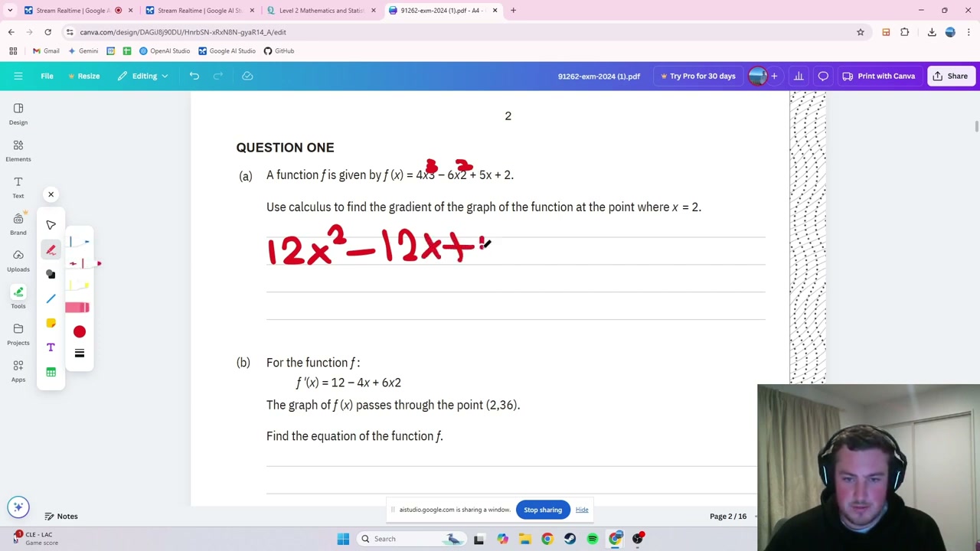Viewport: 980px width, 551px height.
Task: Open the Resize option
Action: (83, 76)
